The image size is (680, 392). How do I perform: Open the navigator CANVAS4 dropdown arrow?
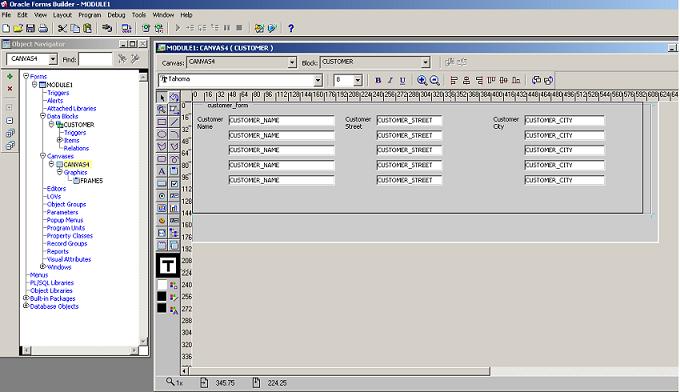tap(53, 59)
